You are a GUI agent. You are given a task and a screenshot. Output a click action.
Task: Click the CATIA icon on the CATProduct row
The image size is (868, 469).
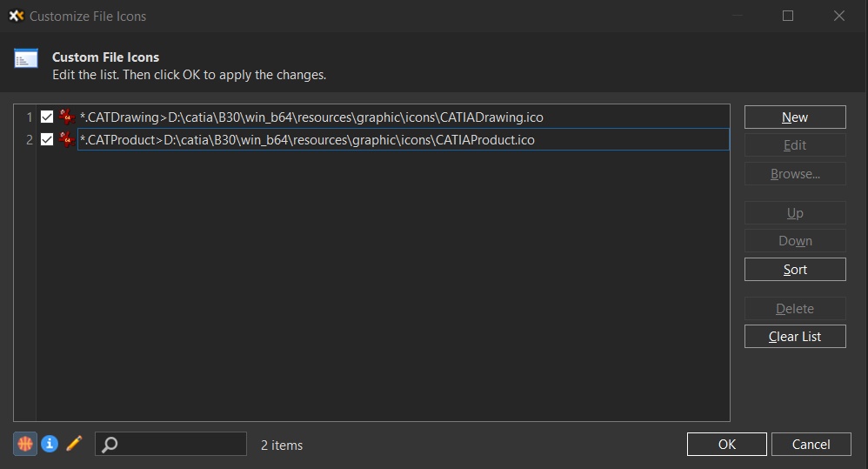(67, 139)
